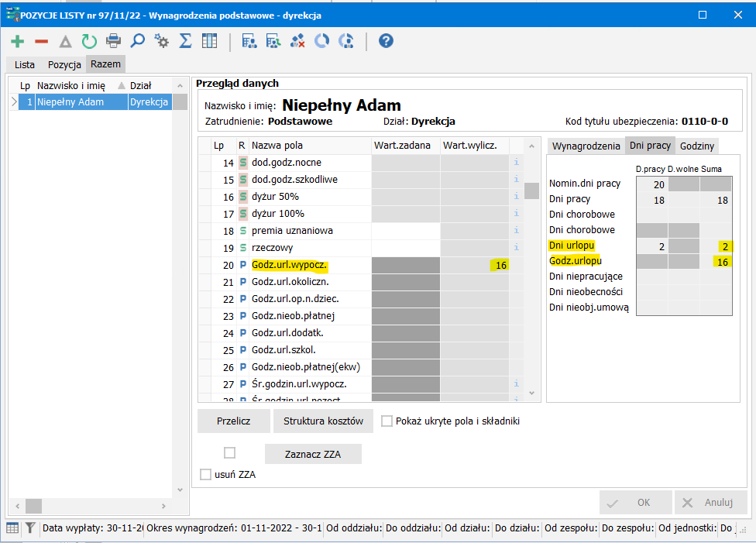This screenshot has height=543, width=756.
Task: Click value 16 in Godz.url.wypocz. row
Action: pos(501,265)
